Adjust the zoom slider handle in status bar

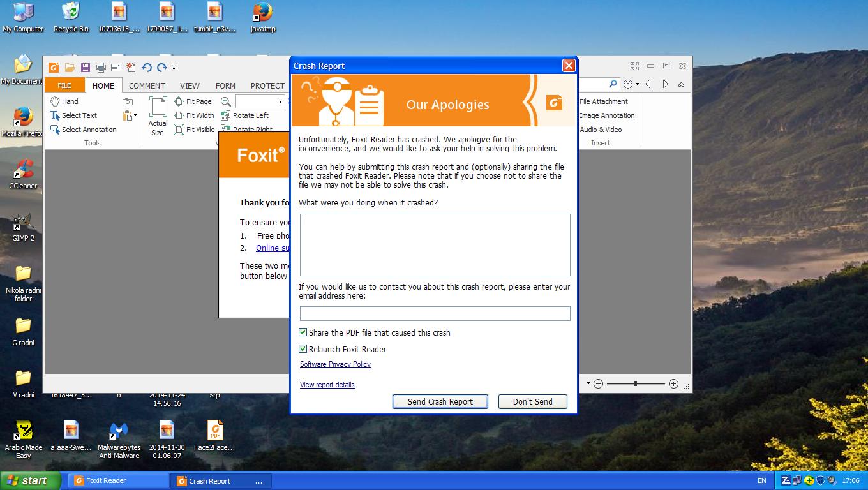click(x=636, y=383)
